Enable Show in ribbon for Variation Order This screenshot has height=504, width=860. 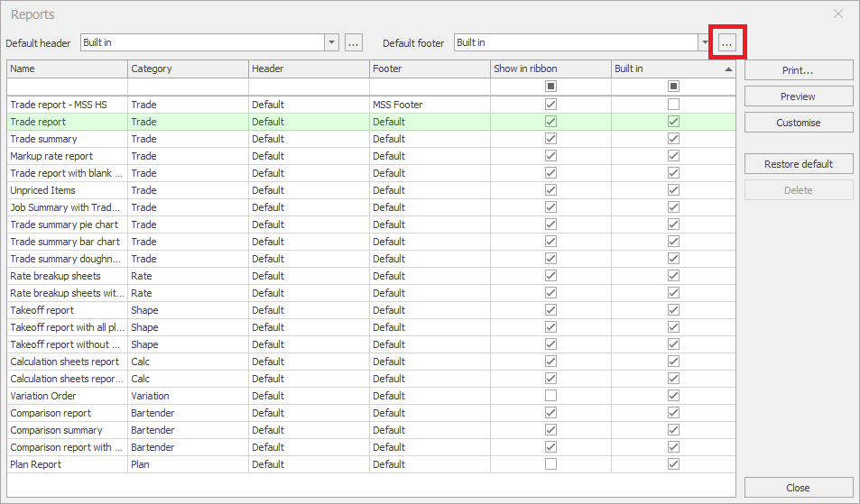(x=550, y=396)
